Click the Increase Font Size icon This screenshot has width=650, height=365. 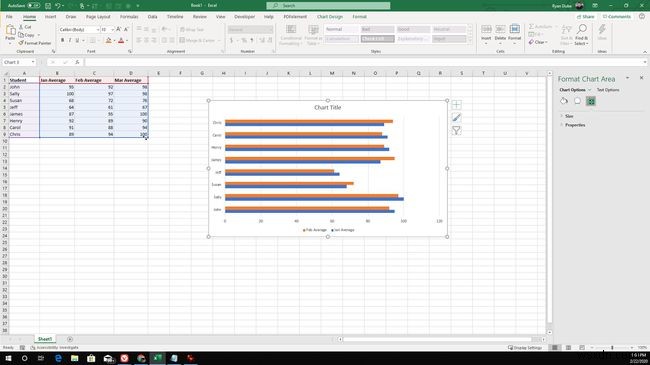point(119,29)
